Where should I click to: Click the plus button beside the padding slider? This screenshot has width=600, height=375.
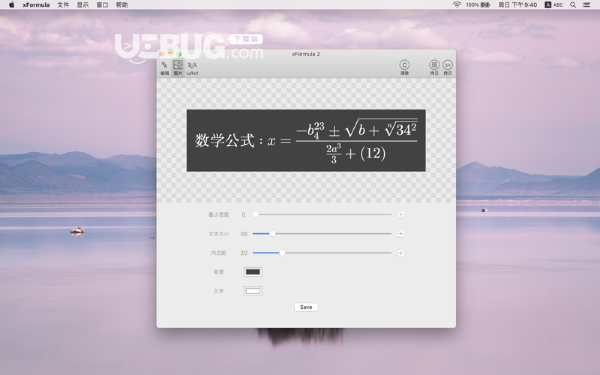[x=401, y=253]
